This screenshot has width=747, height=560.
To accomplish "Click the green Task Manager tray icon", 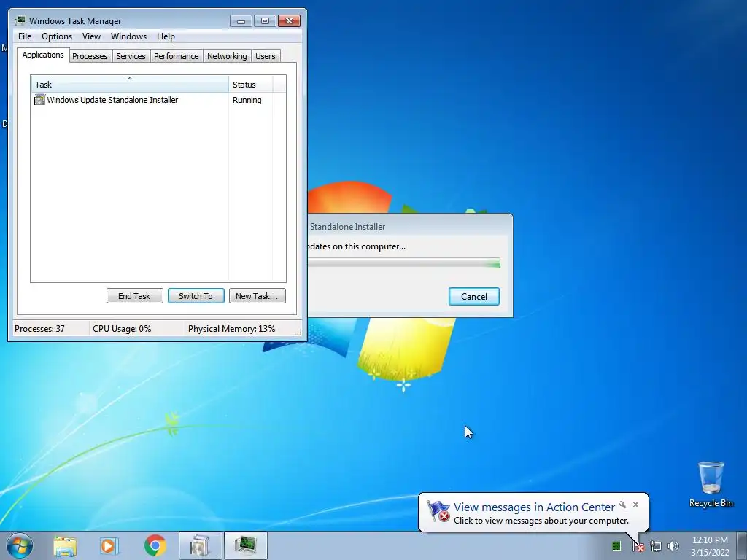I will click(616, 545).
